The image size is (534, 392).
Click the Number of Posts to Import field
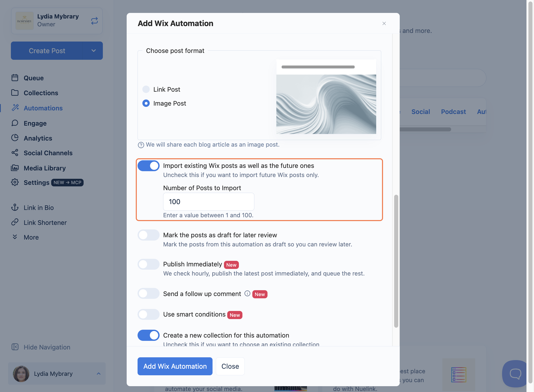click(209, 202)
